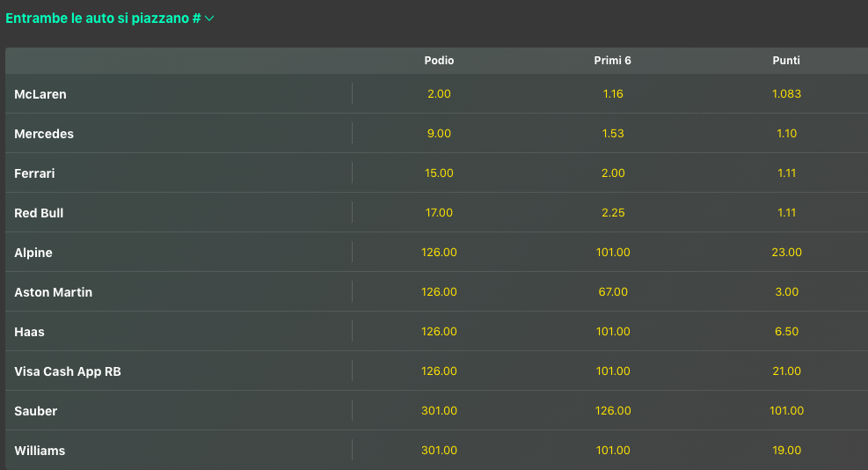Pick McLaren Punti odds 1.083
This screenshot has height=470, width=868.
786,93
